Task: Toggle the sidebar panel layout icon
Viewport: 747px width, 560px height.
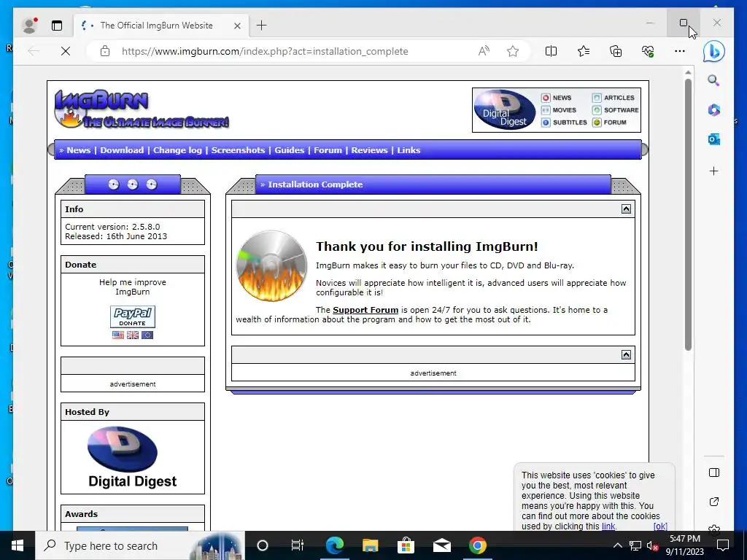Action: point(713,472)
